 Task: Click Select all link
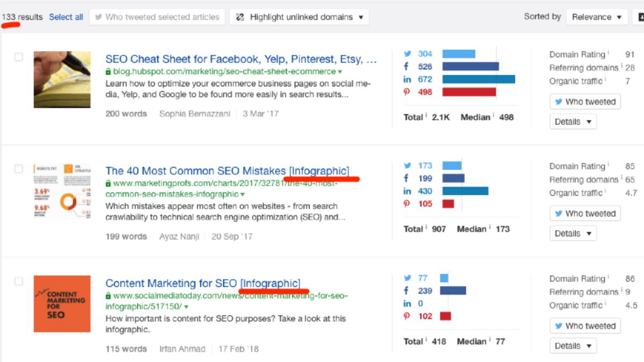(66, 17)
